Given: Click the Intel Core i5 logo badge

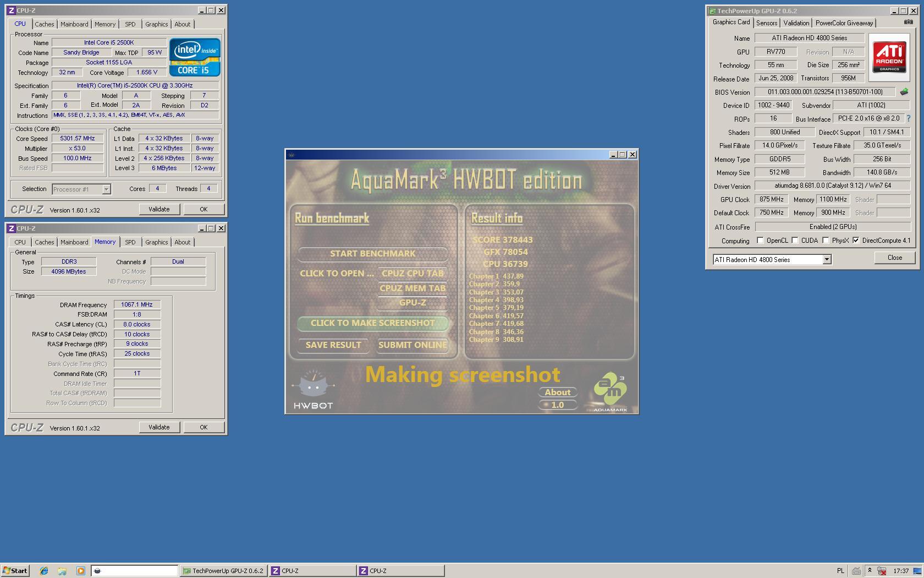Looking at the screenshot, I should [195, 57].
